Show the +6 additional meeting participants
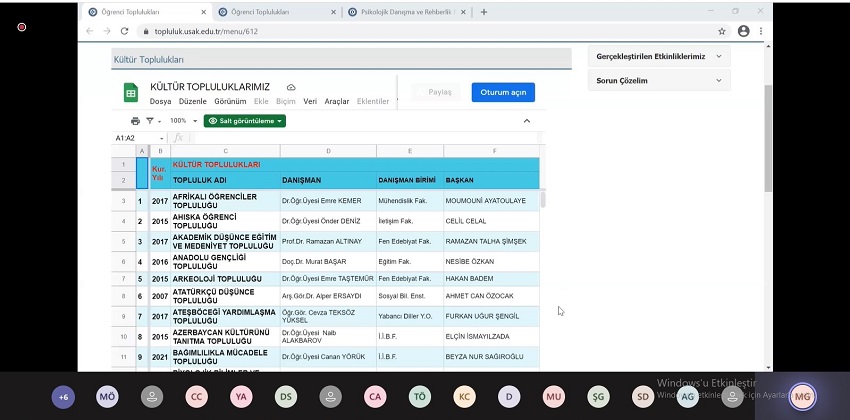Viewport: 850px width, 420px height. pos(63,397)
